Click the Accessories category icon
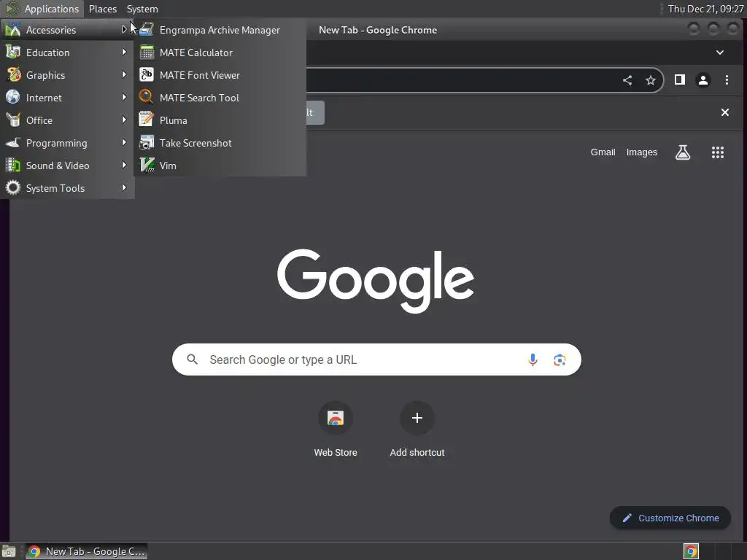The image size is (747, 560). click(x=13, y=29)
